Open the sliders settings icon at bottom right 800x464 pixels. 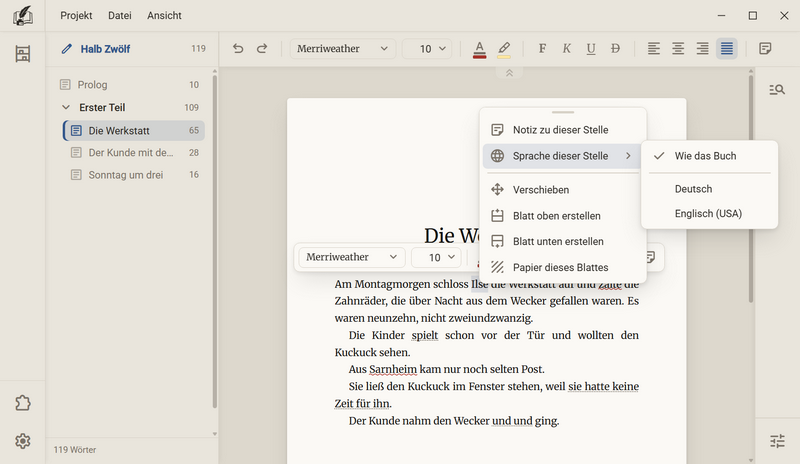[778, 441]
